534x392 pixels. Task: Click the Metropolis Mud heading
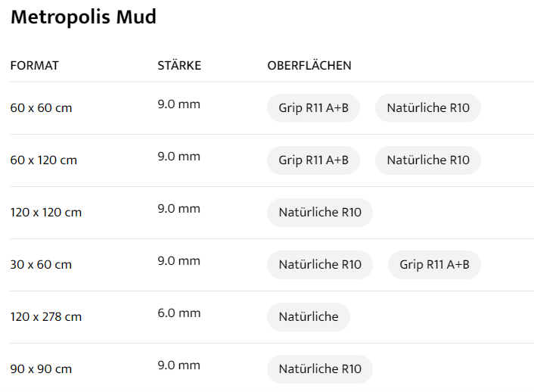point(83,17)
